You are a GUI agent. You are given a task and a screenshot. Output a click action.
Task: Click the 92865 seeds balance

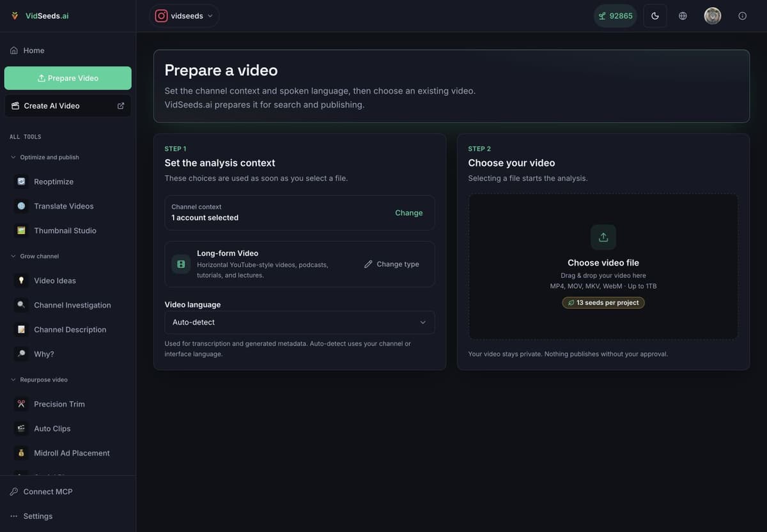click(615, 16)
